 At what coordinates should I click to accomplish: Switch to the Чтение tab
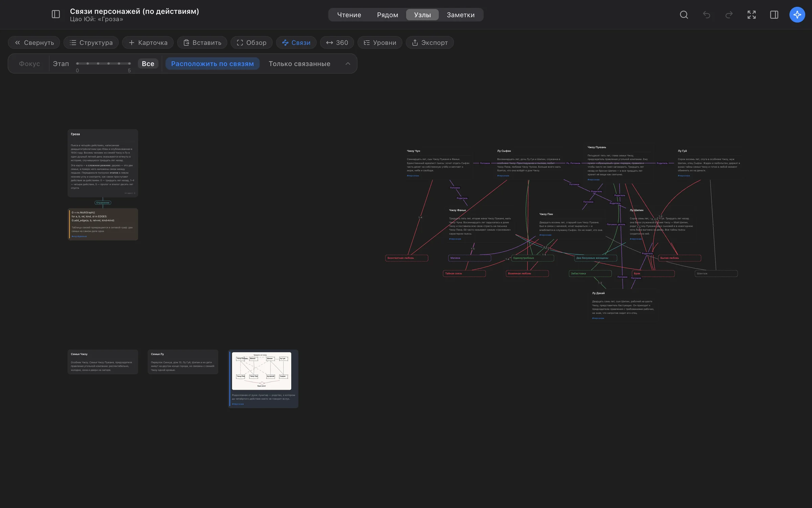349,15
